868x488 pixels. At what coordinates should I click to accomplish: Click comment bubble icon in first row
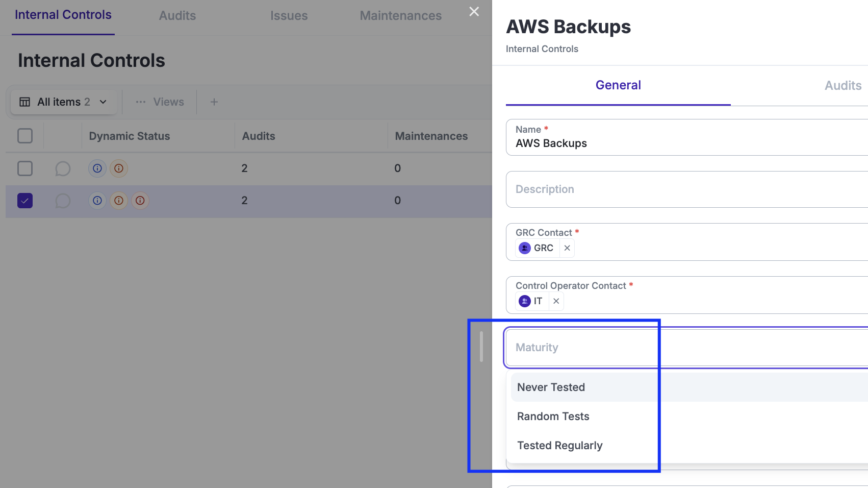click(x=63, y=168)
